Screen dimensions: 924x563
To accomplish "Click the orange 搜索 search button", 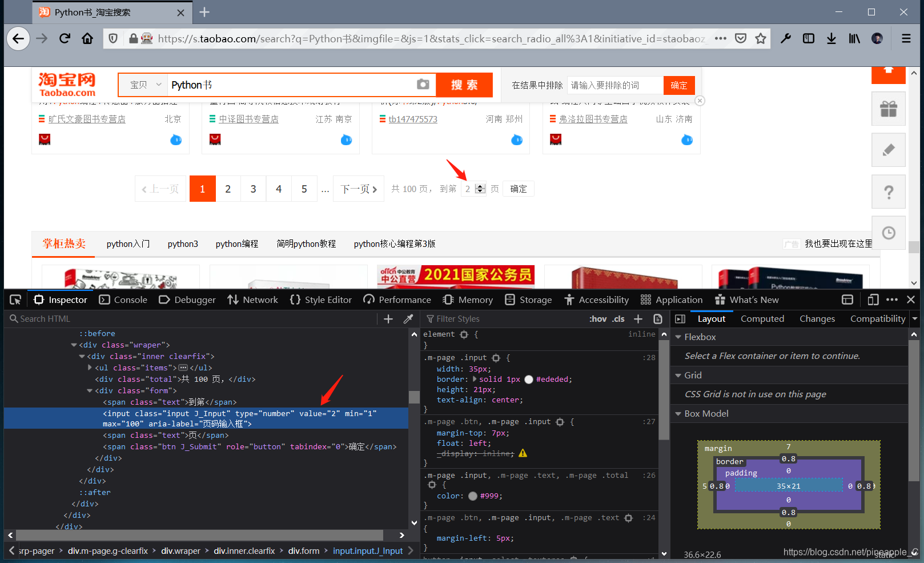I will click(x=464, y=85).
